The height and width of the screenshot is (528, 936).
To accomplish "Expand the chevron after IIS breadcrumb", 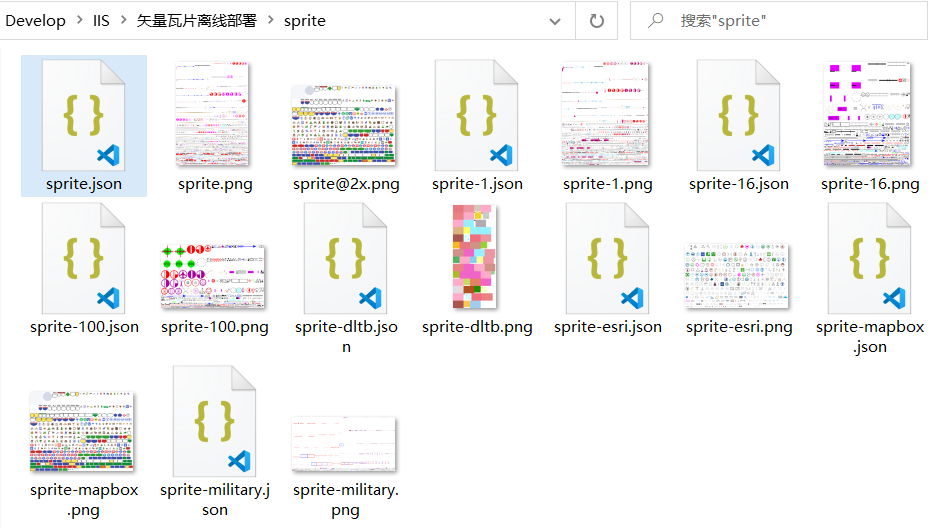I will pyautogui.click(x=124, y=20).
